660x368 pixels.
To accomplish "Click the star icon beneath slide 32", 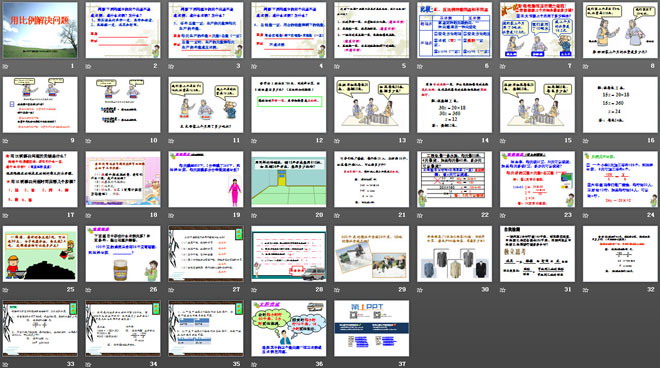I will [x=585, y=290].
